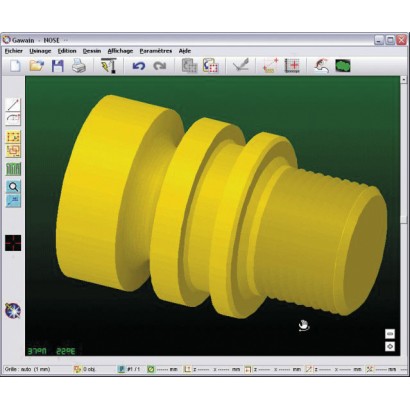
Task: Open the Affichage menu
Action: click(120, 51)
